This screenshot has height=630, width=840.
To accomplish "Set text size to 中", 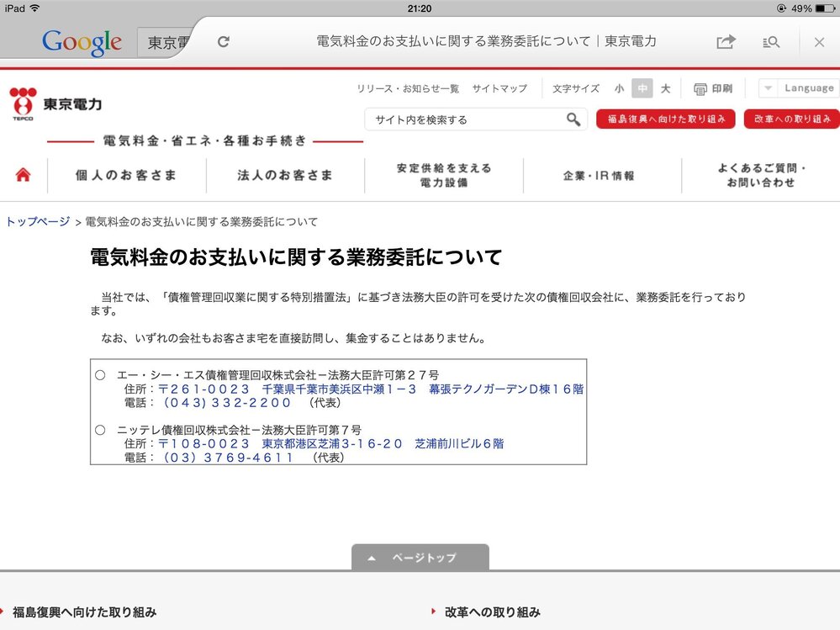I will point(642,88).
